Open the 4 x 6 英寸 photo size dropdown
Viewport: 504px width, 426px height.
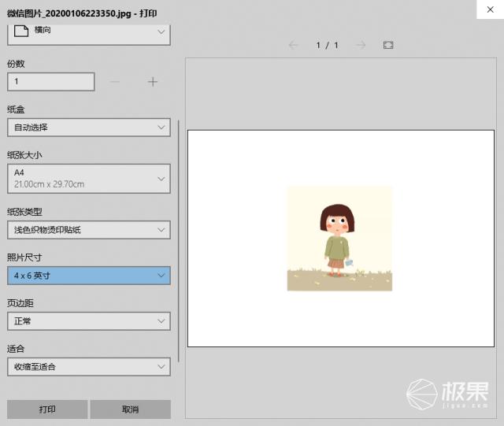[x=89, y=276]
